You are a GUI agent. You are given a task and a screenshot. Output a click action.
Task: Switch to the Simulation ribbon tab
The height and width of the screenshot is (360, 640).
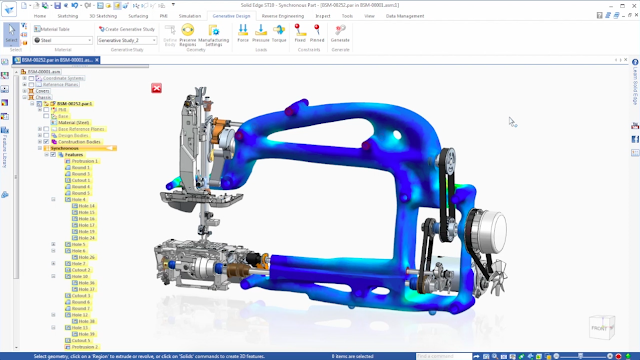pos(190,16)
